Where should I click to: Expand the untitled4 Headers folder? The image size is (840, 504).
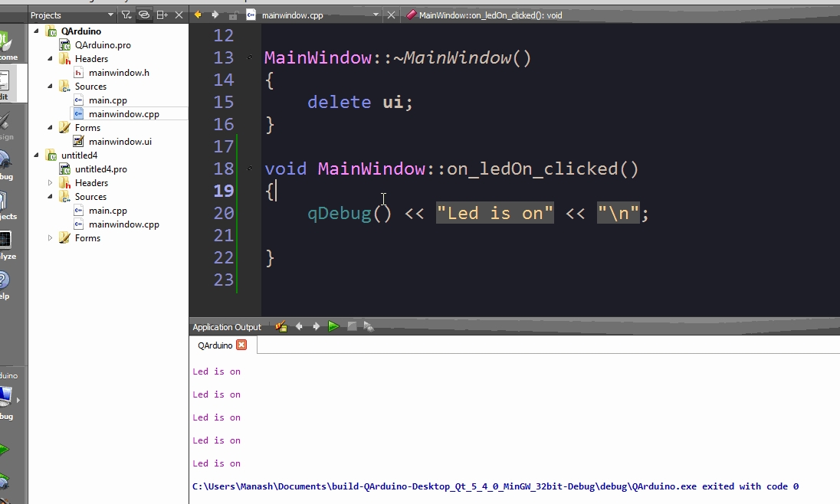pyautogui.click(x=50, y=182)
